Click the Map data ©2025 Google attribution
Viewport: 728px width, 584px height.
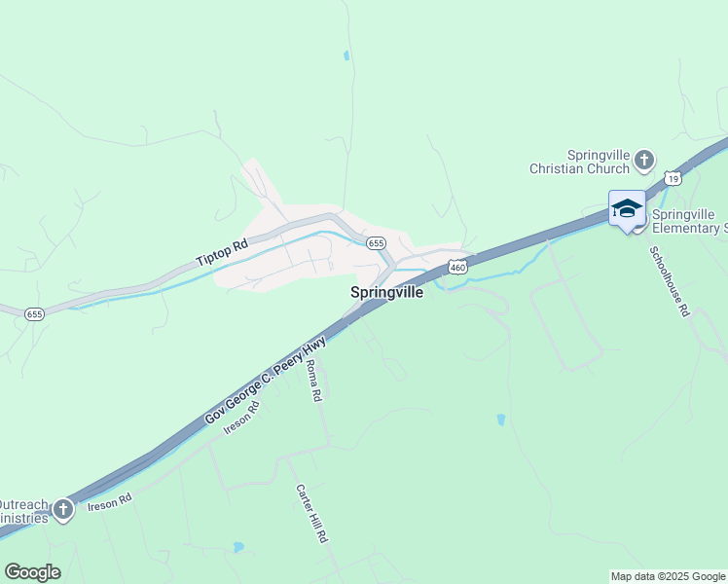click(x=668, y=576)
